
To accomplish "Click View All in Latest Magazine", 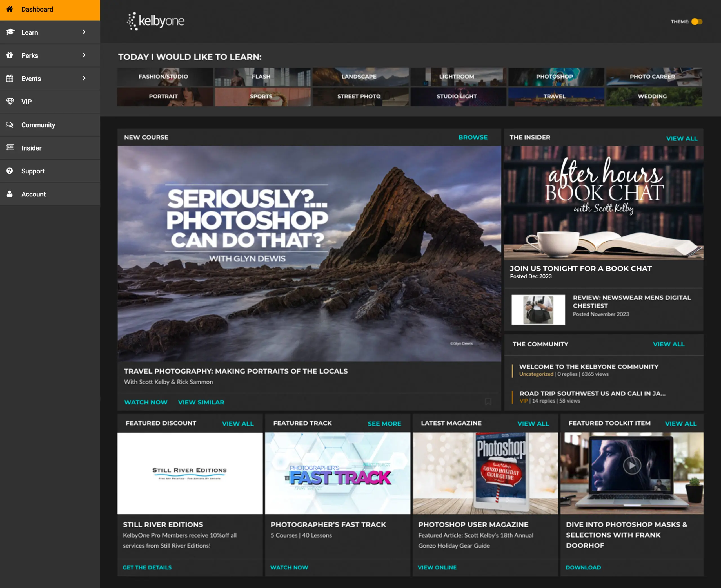I will (x=533, y=424).
